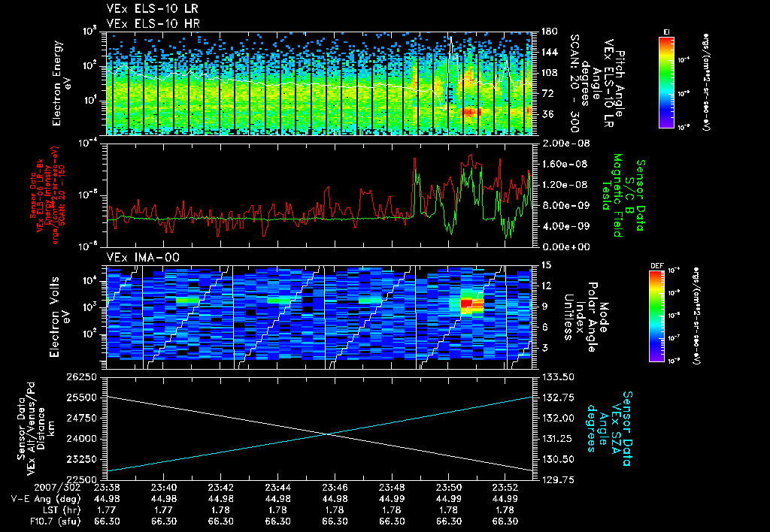This screenshot has width=770, height=532.
Task: Click the 8.00e-09 magnetic field tick
Action: tap(565, 205)
